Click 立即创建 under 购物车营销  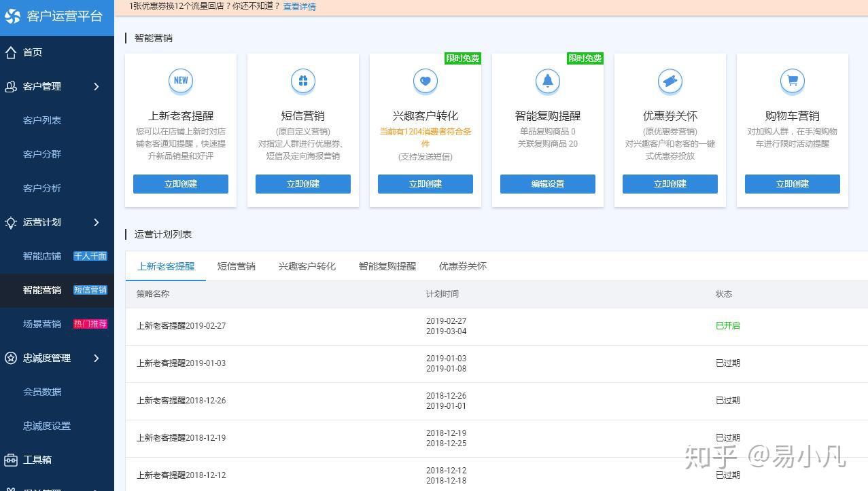click(793, 184)
